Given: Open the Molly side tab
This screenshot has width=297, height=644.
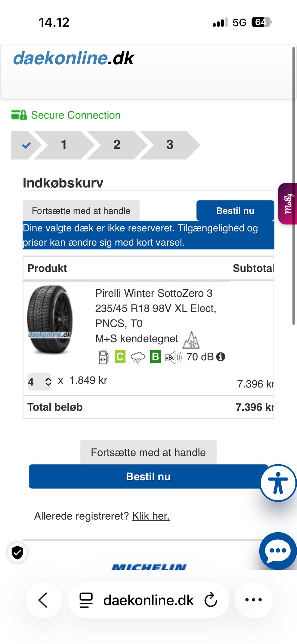Looking at the screenshot, I should click(288, 204).
